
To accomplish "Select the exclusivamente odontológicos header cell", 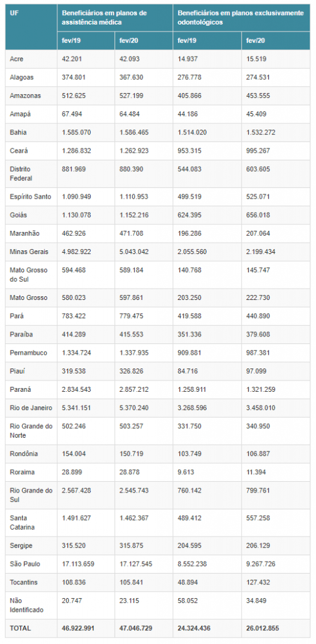I will point(242,18).
